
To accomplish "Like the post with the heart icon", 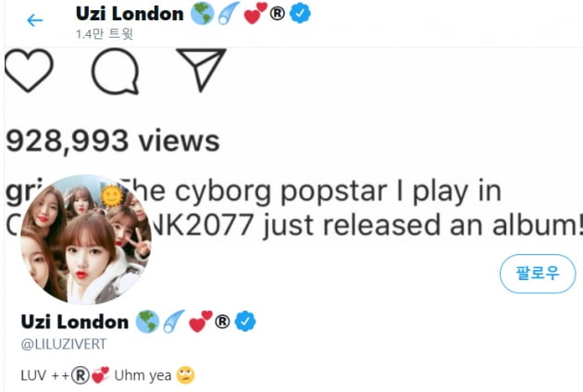I will (29, 70).
